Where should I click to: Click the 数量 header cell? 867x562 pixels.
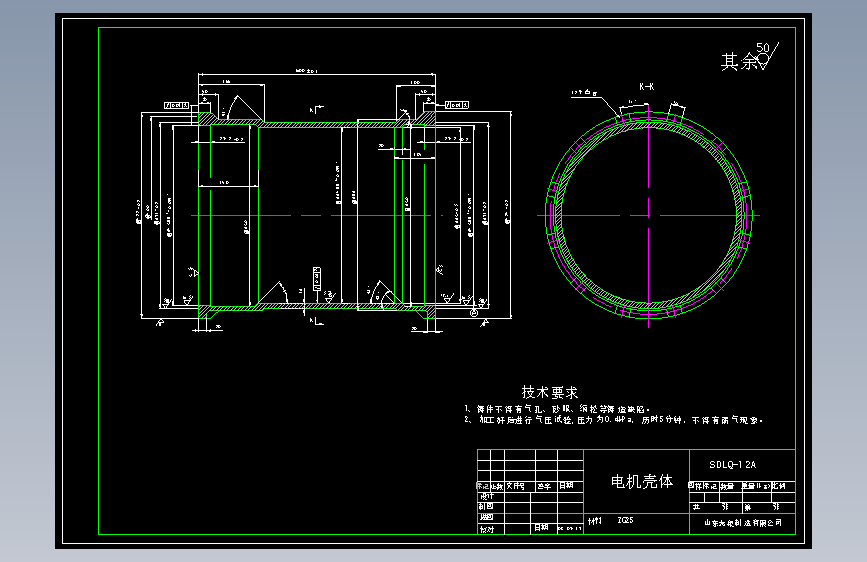pos(727,486)
